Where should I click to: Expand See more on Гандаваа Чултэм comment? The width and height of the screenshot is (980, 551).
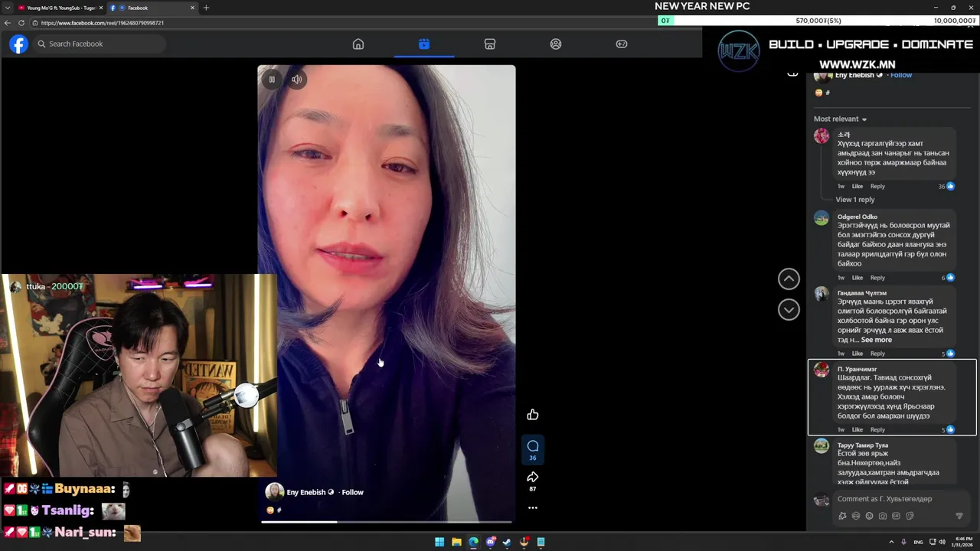876,340
